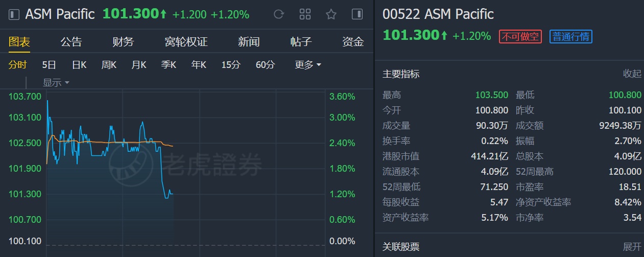Click the 主要指标 section title

(x=401, y=74)
